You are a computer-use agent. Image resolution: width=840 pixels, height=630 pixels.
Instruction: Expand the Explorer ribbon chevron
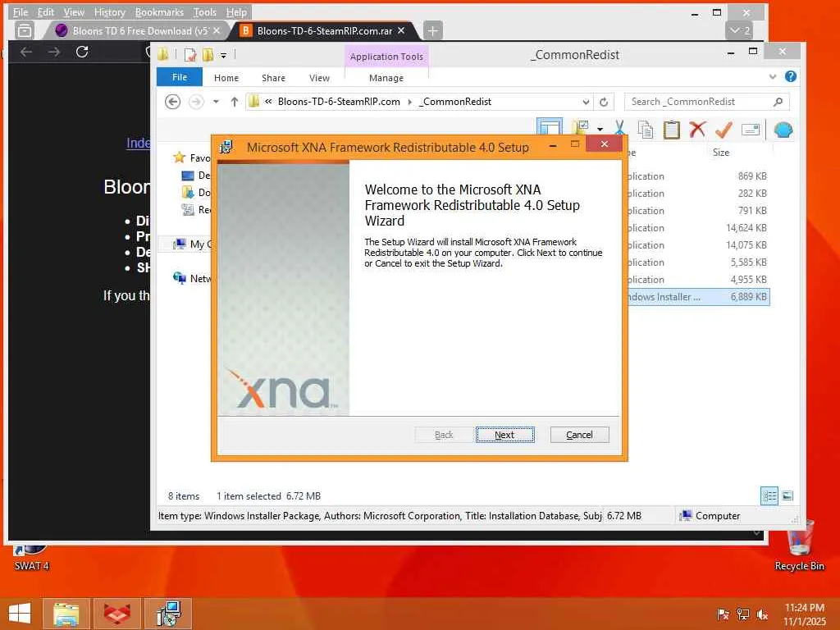tap(773, 76)
